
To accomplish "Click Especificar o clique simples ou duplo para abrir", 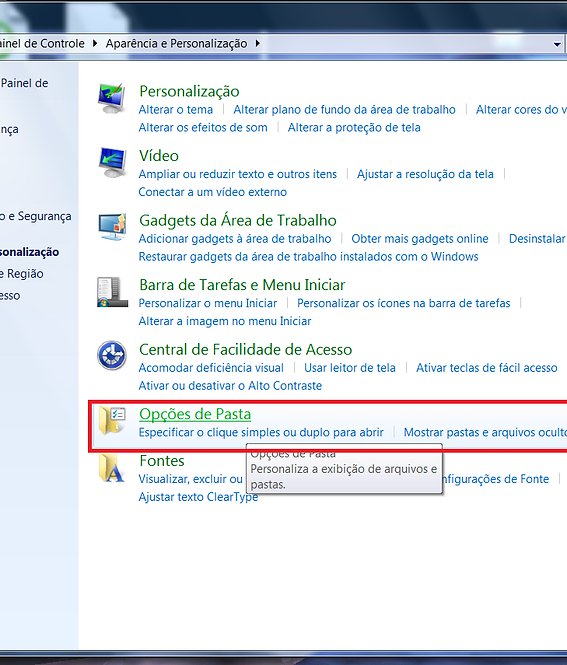I will point(261,432).
